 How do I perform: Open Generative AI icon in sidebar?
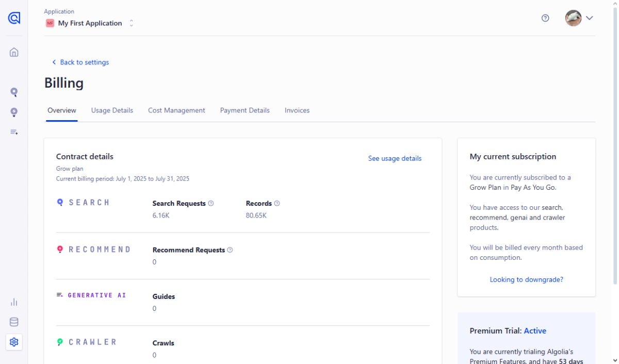[x=14, y=132]
